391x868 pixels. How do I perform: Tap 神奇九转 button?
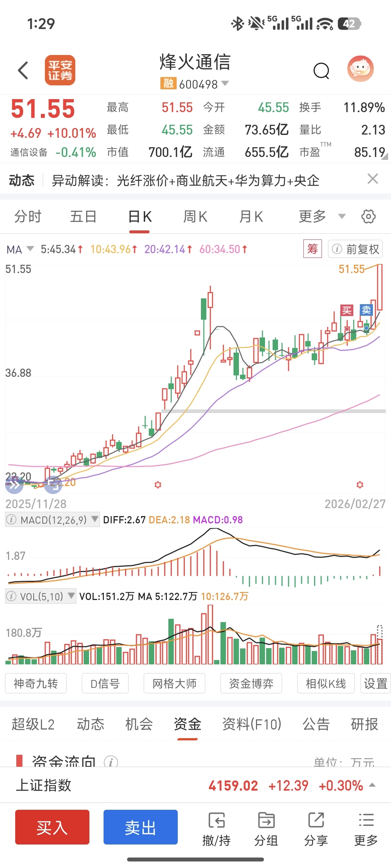click(36, 684)
